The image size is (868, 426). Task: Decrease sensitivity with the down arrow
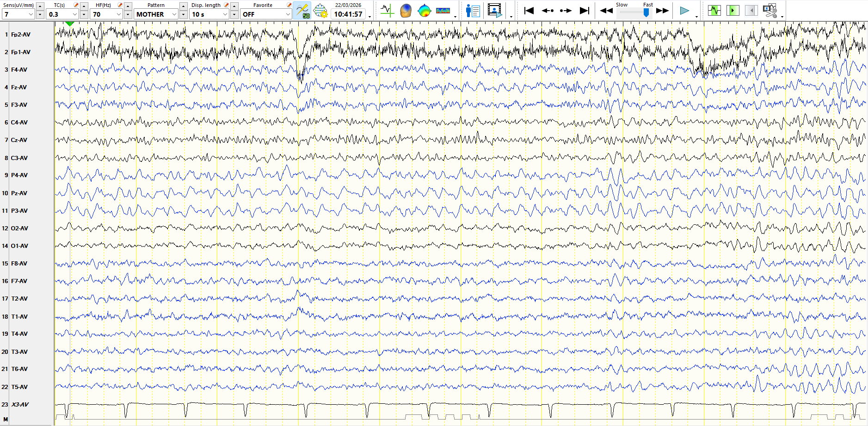coord(40,15)
